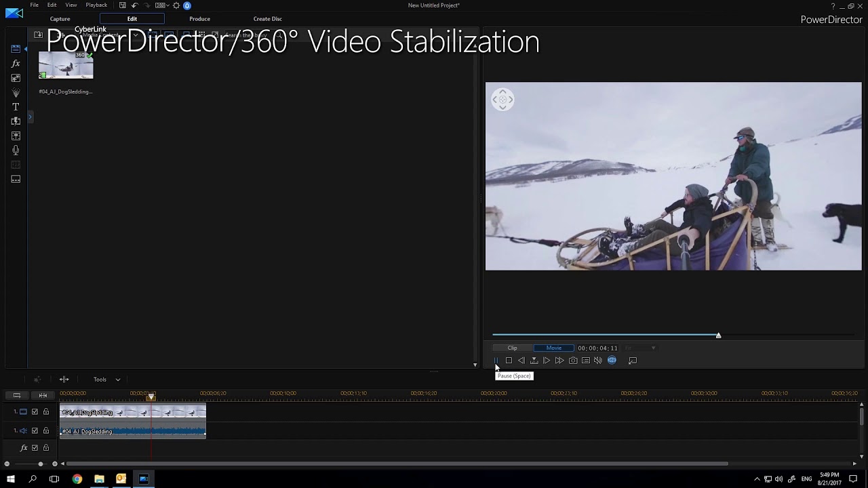Click timeline scroll left arrow

pos(62,464)
